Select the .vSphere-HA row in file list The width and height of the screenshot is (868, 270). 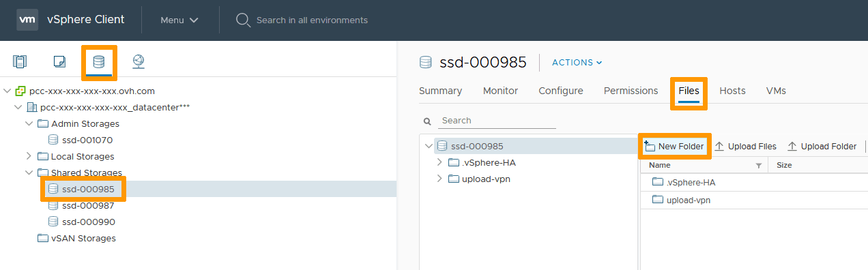pyautogui.click(x=754, y=182)
